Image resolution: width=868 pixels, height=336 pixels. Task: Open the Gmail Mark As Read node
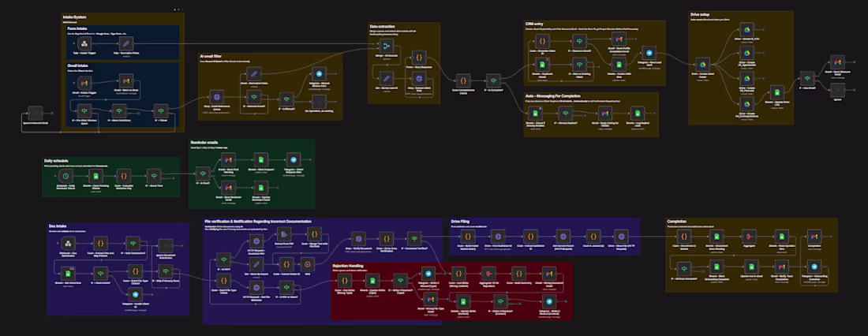(126, 81)
